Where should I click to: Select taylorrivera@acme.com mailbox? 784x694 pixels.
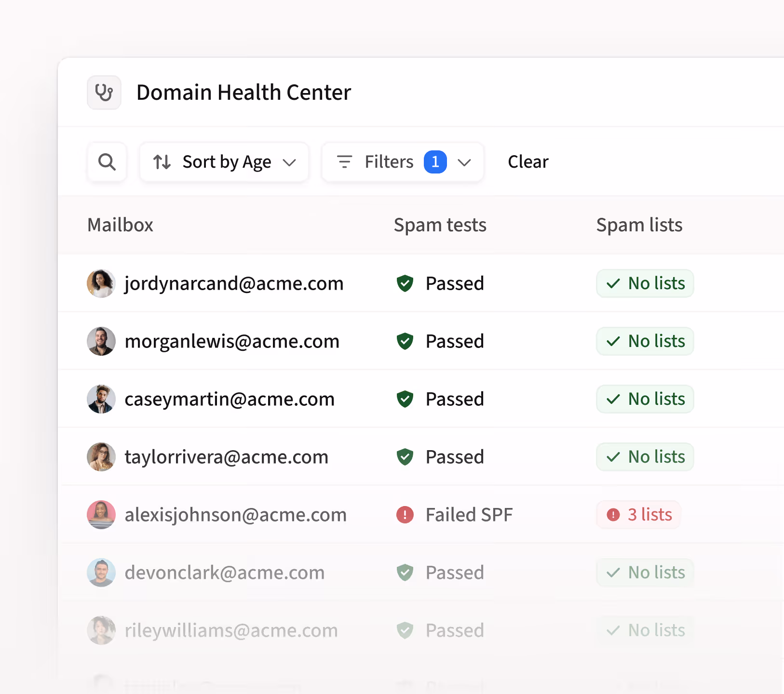227,457
